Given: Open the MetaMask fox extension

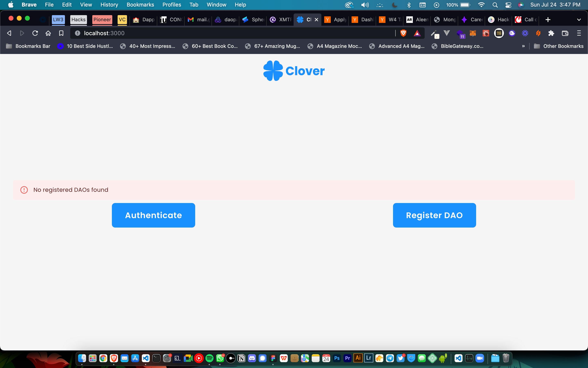Looking at the screenshot, I should [x=473, y=33].
